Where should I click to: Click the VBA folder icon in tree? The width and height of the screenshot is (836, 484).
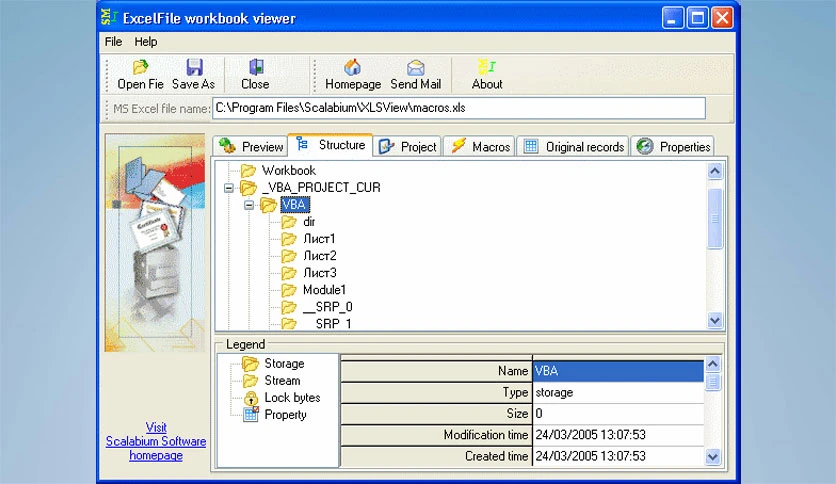pos(268,205)
